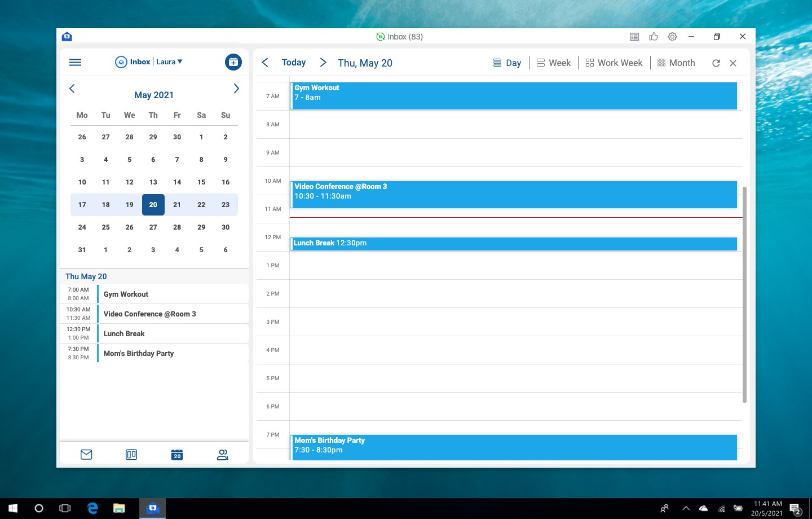Go to previous day arrow
Image resolution: width=812 pixels, height=519 pixels.
[x=265, y=63]
